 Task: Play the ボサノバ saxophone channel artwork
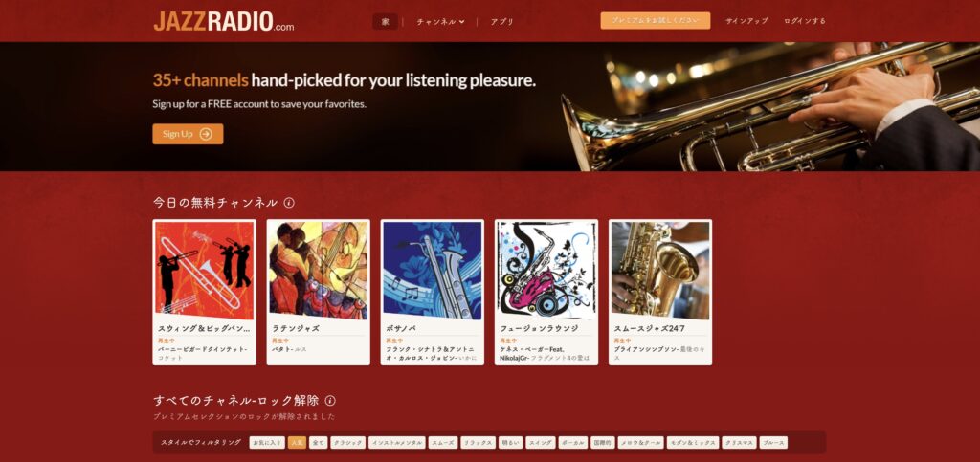pyautogui.click(x=432, y=271)
